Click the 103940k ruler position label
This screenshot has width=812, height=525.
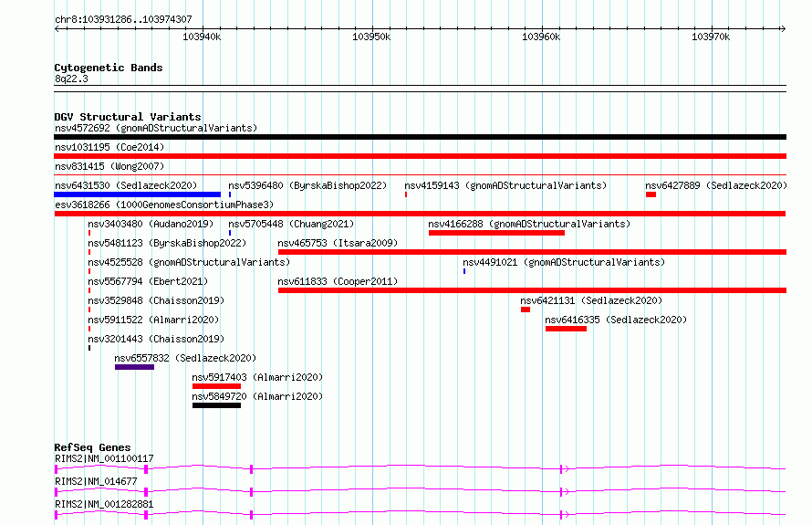tap(202, 37)
